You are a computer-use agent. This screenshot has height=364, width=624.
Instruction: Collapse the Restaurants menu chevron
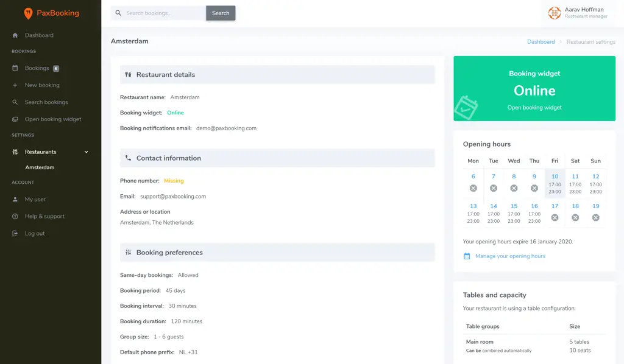(x=86, y=152)
